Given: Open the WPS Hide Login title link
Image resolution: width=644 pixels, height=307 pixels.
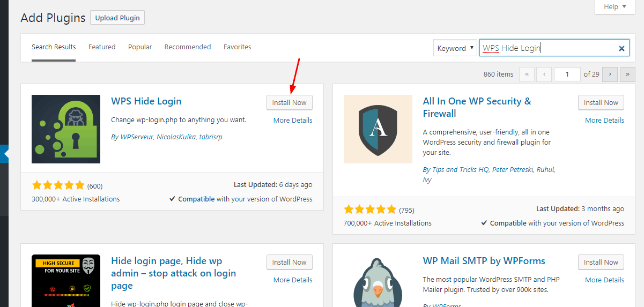Looking at the screenshot, I should click(x=146, y=101).
